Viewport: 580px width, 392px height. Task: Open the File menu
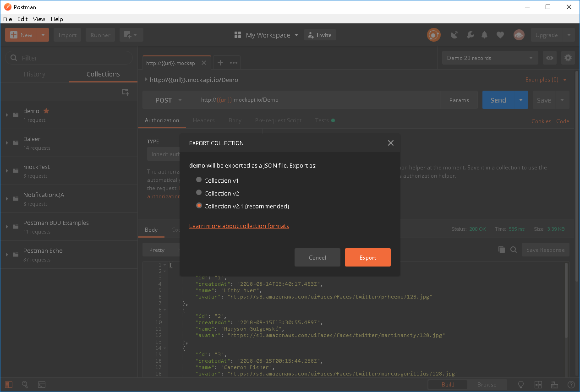click(7, 19)
